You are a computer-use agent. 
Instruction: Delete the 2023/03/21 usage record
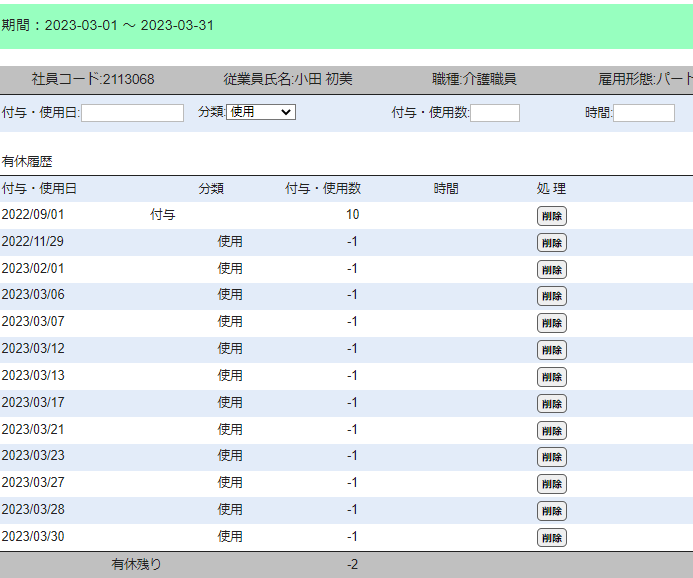point(551,430)
